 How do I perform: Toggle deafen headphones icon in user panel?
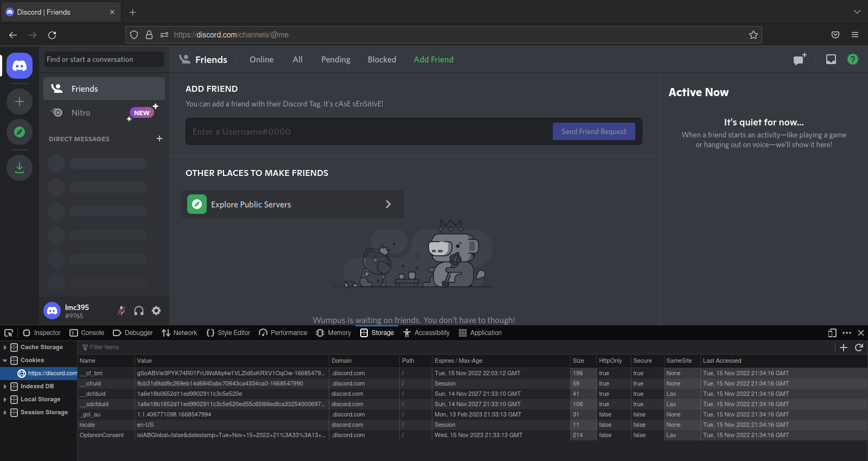(x=139, y=311)
